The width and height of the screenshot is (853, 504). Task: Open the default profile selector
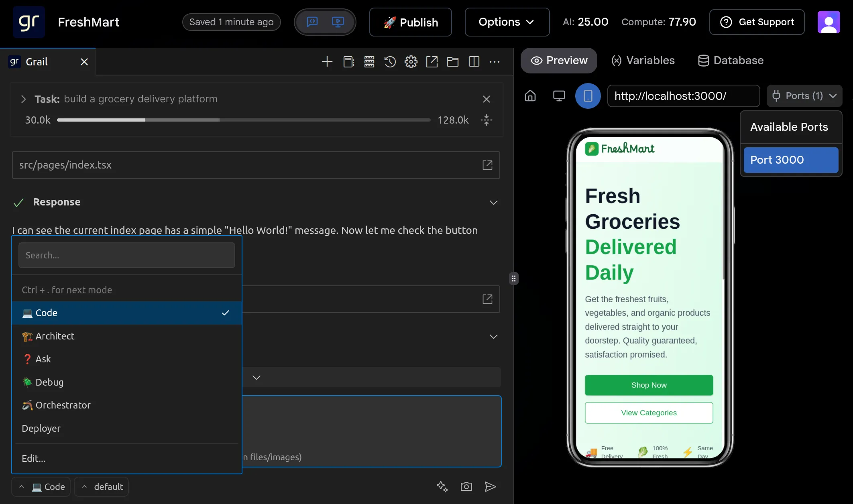tap(102, 487)
